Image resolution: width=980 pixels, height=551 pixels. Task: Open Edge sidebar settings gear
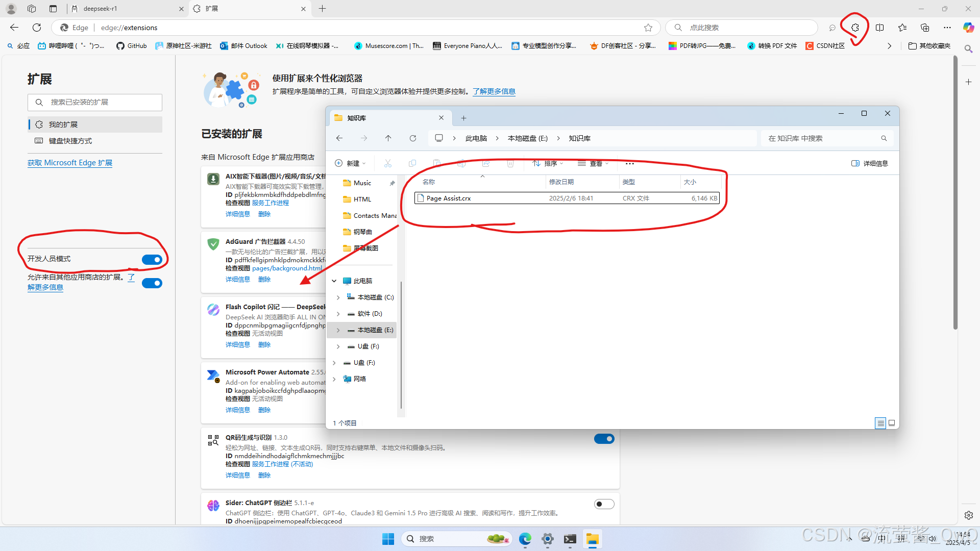coord(968,515)
